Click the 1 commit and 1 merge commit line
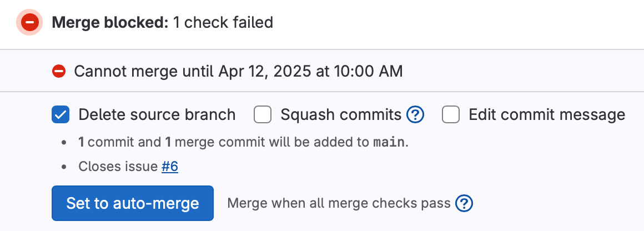Screen dimensions: 644x231 [x=244, y=143]
